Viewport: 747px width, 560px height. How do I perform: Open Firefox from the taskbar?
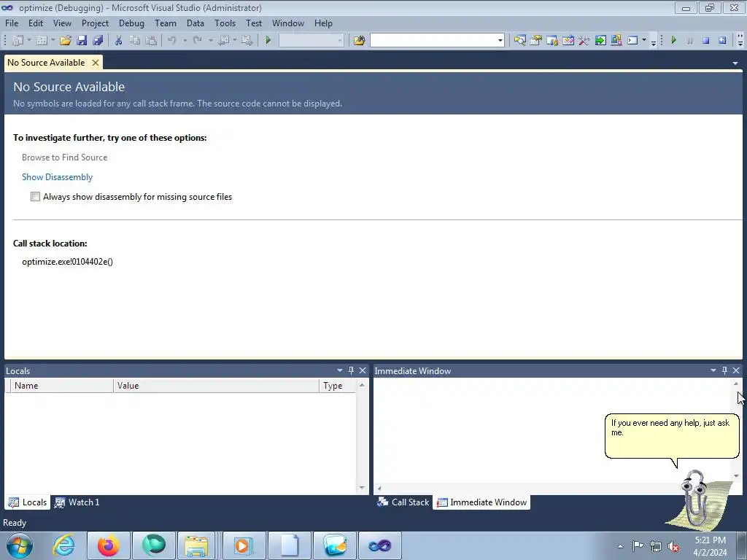pyautogui.click(x=108, y=545)
